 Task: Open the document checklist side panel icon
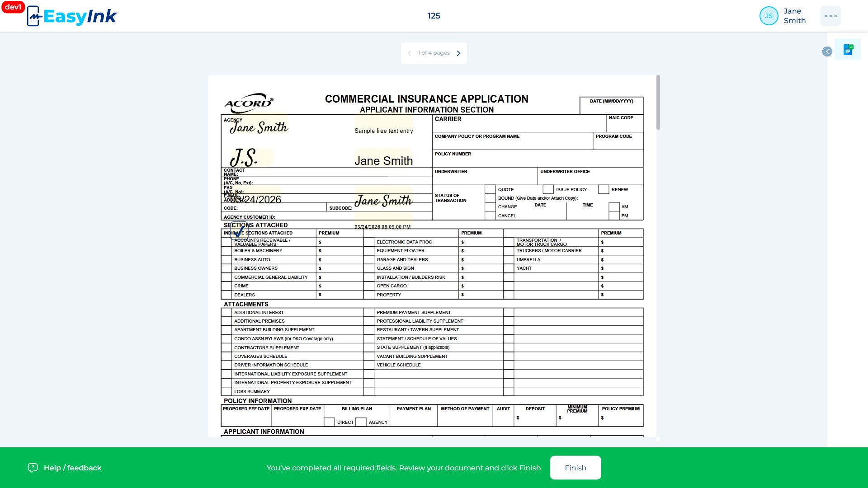point(848,50)
